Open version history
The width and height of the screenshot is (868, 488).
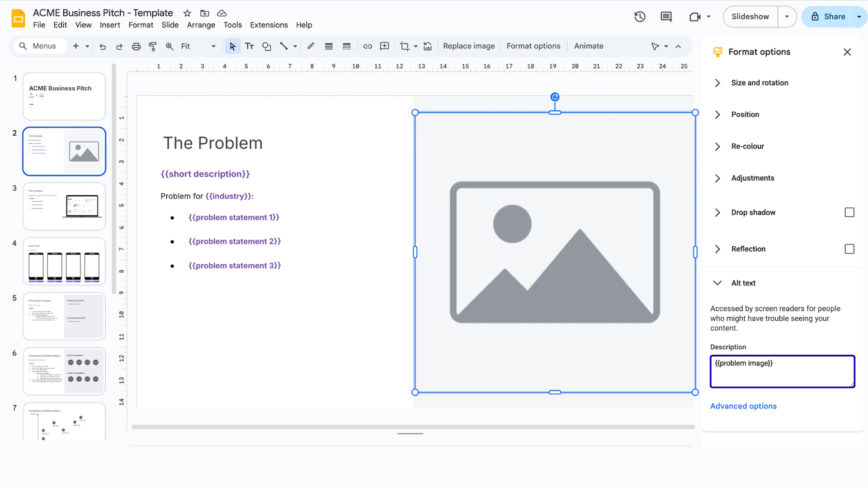[x=639, y=17]
